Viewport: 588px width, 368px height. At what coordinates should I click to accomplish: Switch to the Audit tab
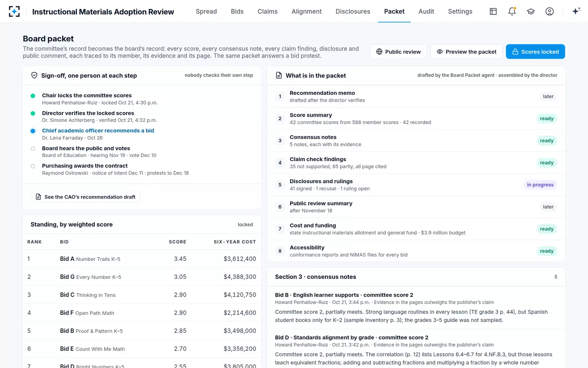click(x=426, y=11)
